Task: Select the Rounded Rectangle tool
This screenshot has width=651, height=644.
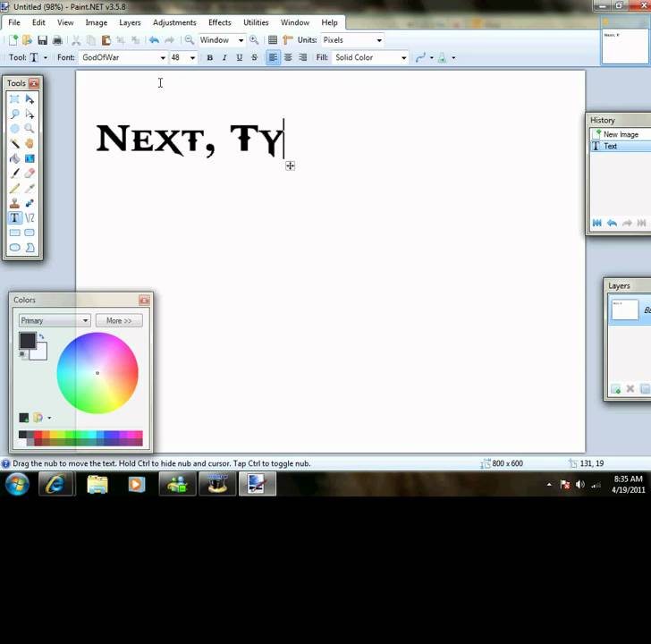Action: click(x=30, y=233)
